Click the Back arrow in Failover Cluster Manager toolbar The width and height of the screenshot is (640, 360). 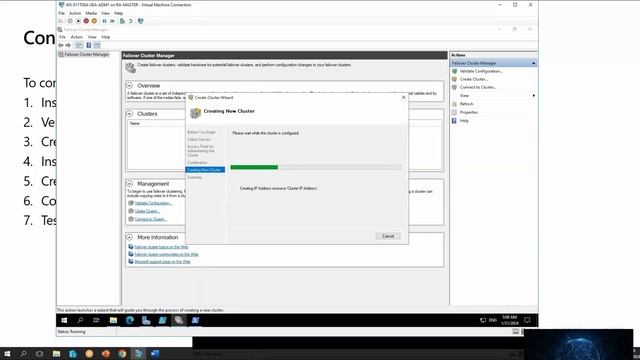point(61,45)
